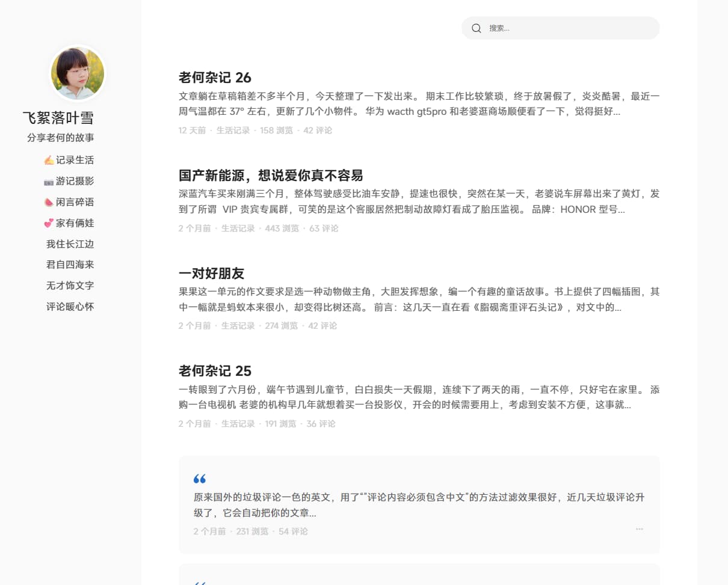
Task: Open 评论暖心怀 from the sidebar menu
Action: (x=70, y=307)
